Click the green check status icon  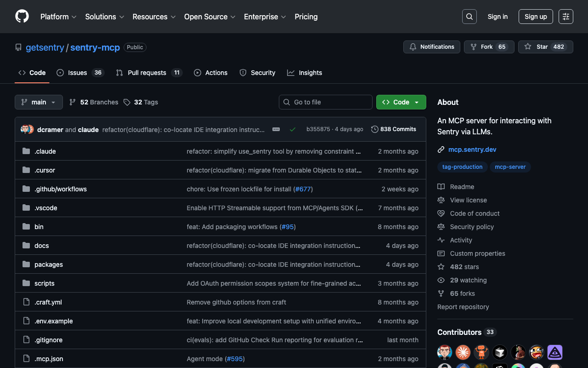(x=293, y=129)
